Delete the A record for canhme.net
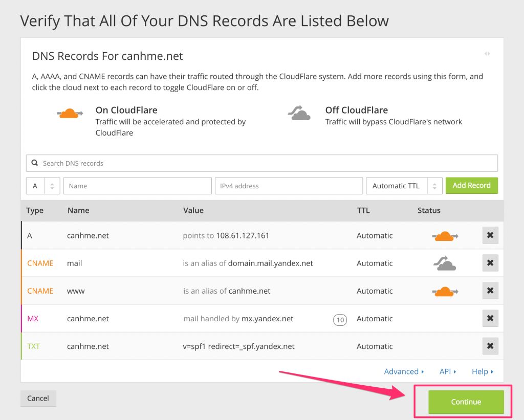 [490, 235]
